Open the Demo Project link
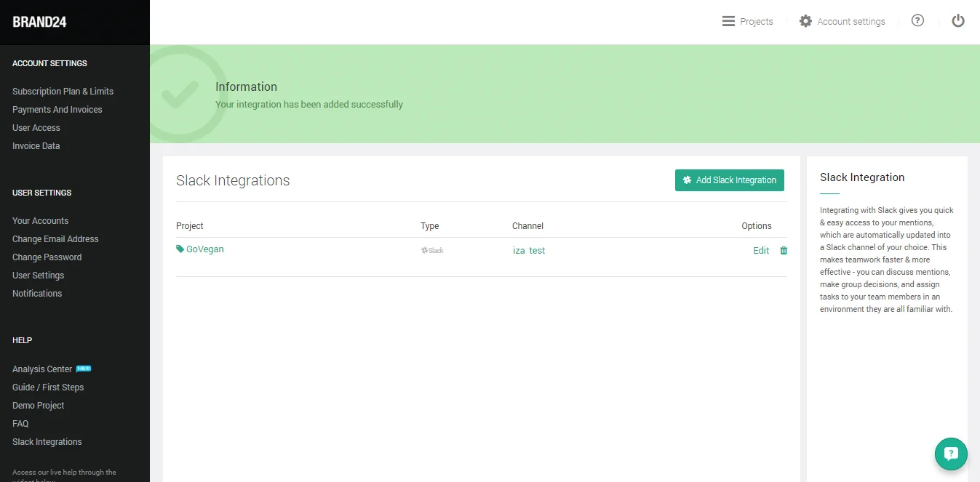This screenshot has width=980, height=482. click(x=38, y=406)
